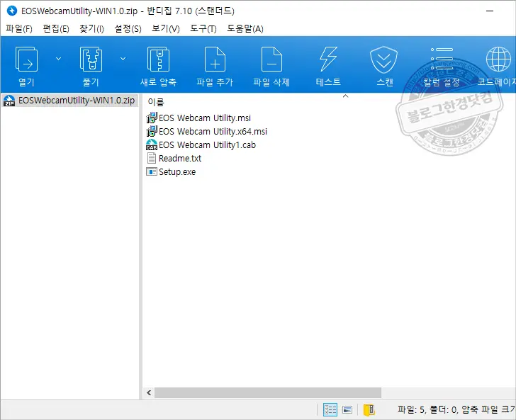Select EOS Webcam Utility.x64.msi file
The image size is (516, 420).
(206, 131)
